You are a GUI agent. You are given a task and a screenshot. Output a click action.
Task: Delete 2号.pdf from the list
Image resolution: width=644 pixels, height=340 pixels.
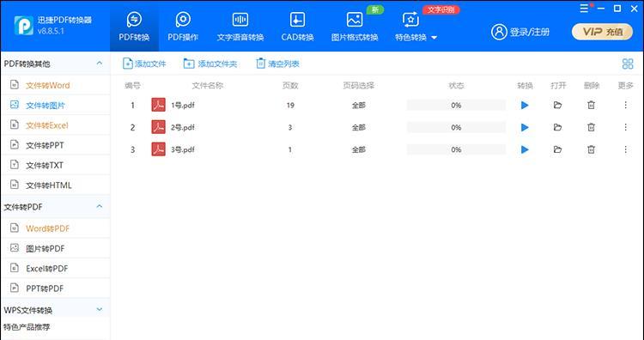point(591,127)
